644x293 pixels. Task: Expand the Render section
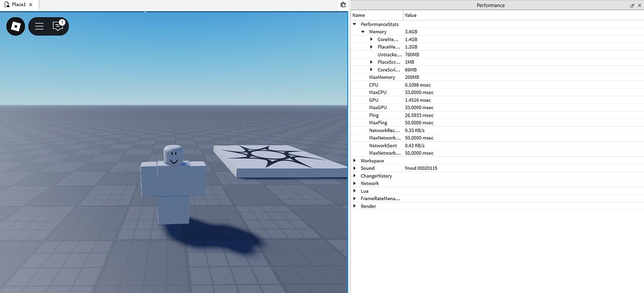pyautogui.click(x=355, y=206)
